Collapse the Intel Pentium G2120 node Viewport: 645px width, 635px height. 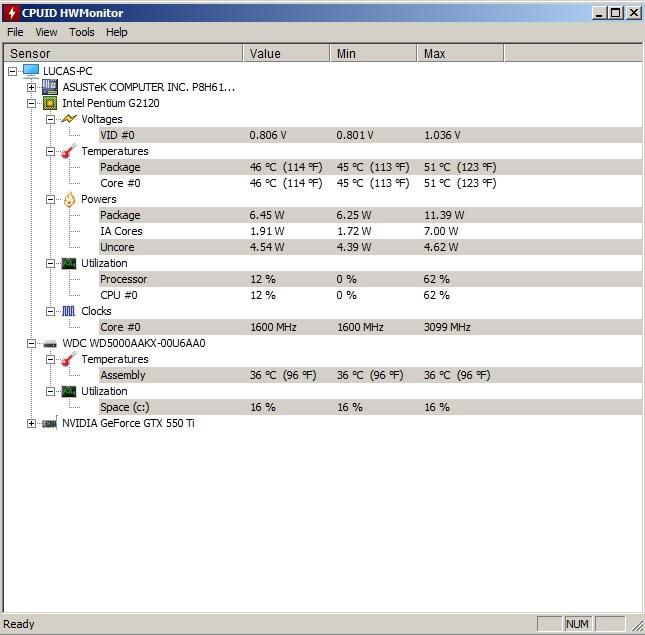31,103
